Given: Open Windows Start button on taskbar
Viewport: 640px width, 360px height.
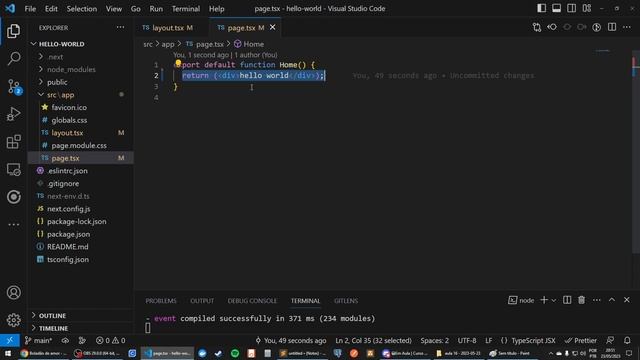Looking at the screenshot, I should pyautogui.click(x=8, y=353).
